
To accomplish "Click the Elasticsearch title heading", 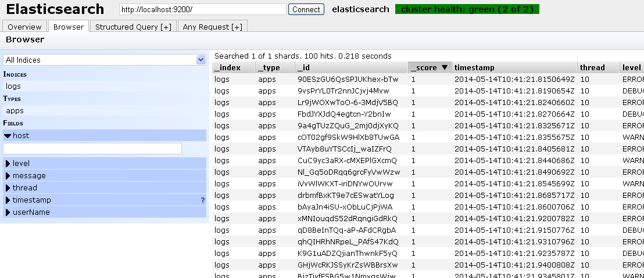I will tap(55, 9).
